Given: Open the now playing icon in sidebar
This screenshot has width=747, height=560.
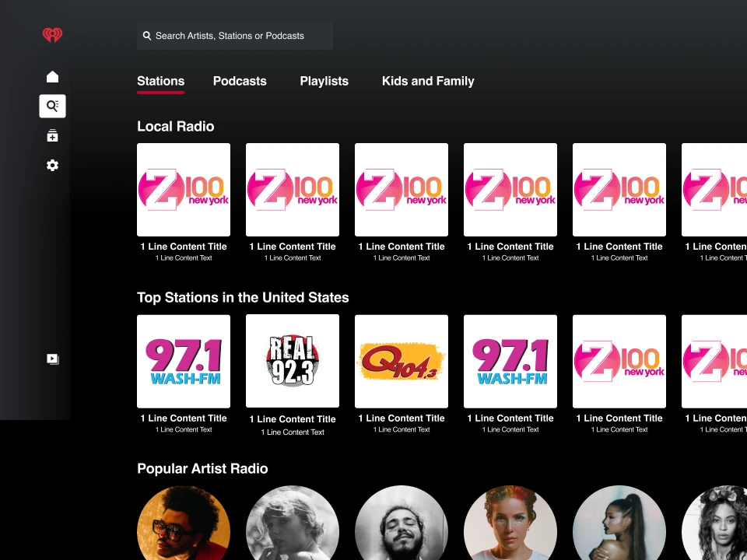Looking at the screenshot, I should click(52, 359).
